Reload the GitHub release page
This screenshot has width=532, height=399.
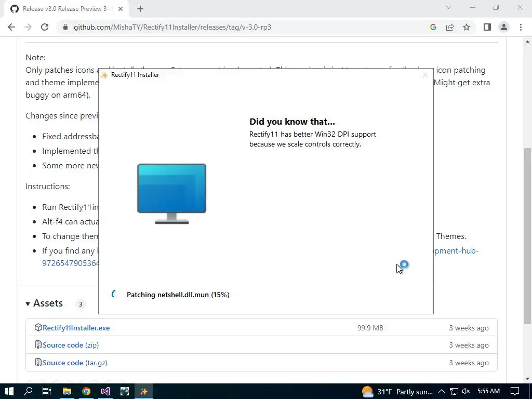tap(45, 27)
